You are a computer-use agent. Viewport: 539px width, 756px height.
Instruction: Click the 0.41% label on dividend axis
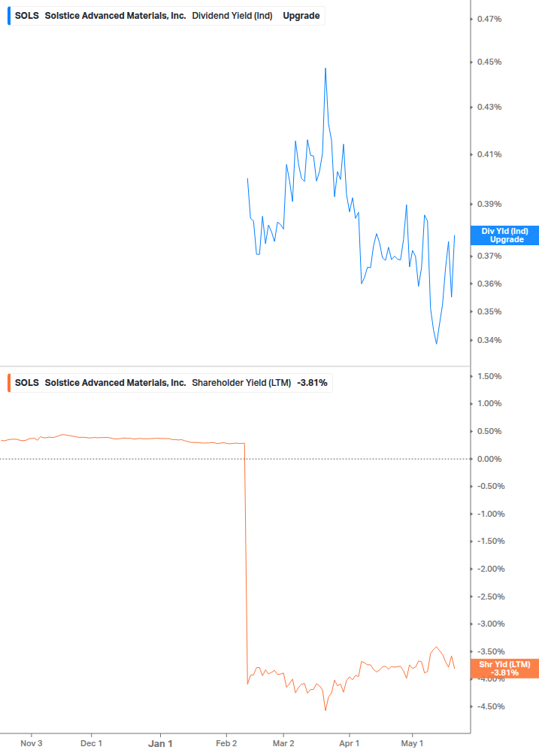(489, 154)
